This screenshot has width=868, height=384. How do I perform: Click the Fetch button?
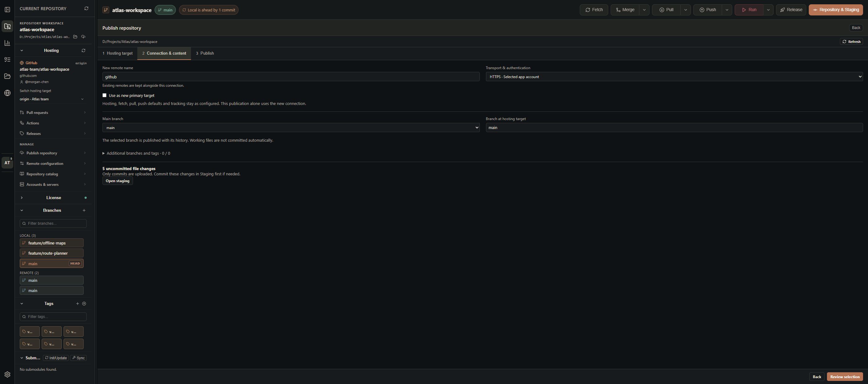coord(594,10)
